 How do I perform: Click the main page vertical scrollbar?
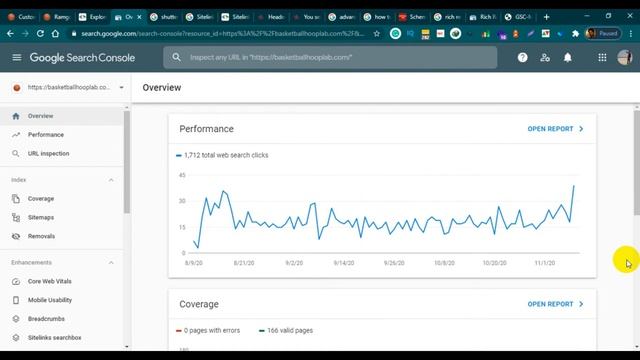click(x=637, y=162)
